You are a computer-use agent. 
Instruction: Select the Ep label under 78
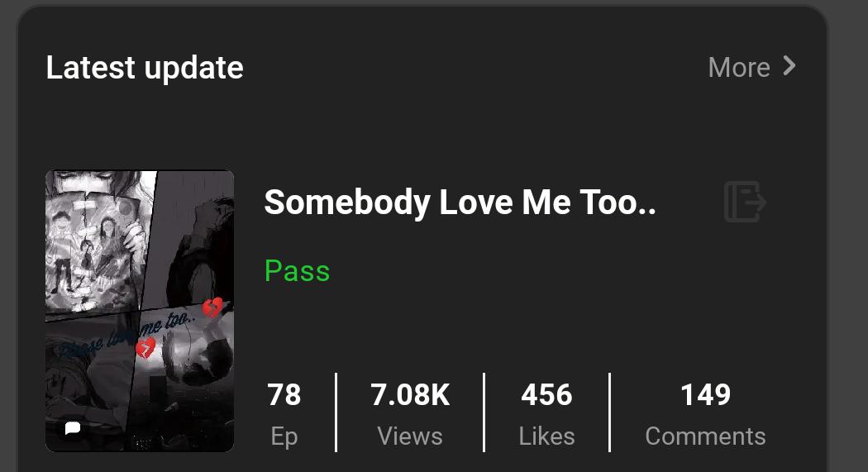click(284, 436)
